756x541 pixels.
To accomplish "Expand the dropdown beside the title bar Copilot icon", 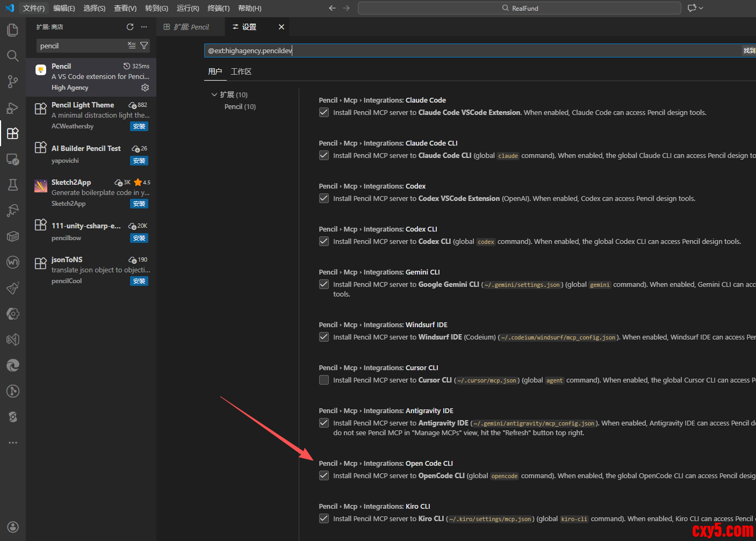I will 701,8.
